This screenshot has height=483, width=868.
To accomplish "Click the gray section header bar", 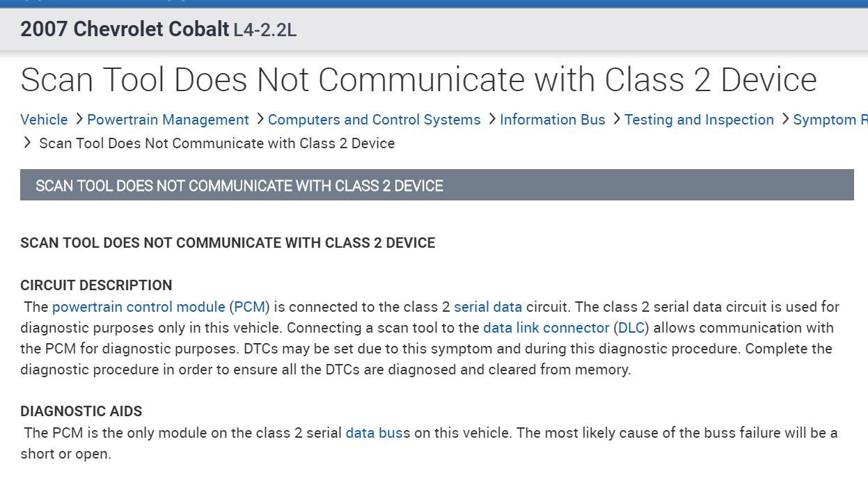I will (436, 186).
